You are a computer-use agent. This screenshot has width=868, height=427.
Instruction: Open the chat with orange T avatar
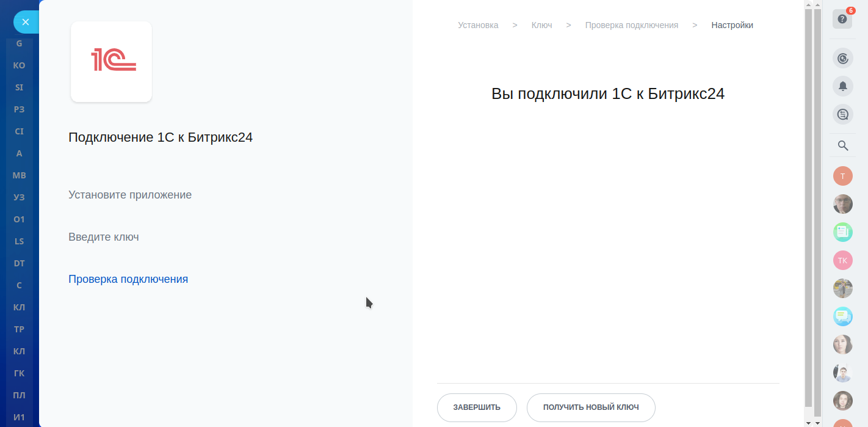point(843,176)
